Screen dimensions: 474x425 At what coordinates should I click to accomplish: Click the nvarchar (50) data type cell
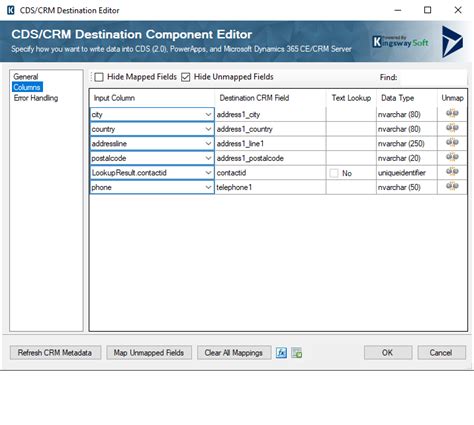tap(407, 187)
